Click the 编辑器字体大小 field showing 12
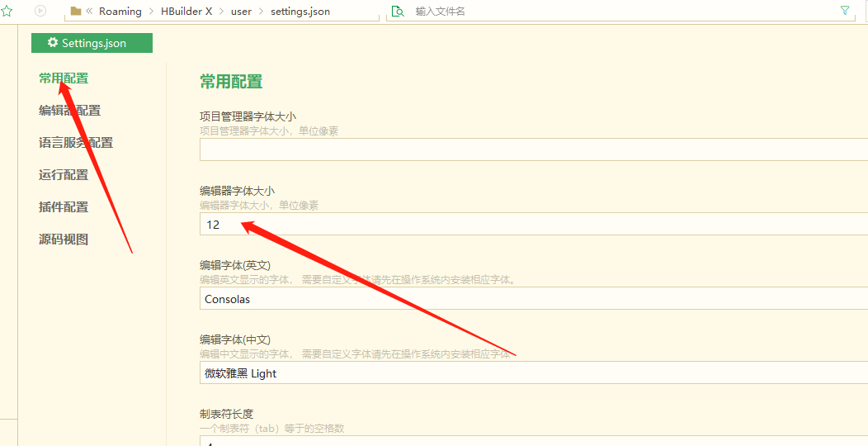This screenshot has width=868, height=446. point(528,225)
